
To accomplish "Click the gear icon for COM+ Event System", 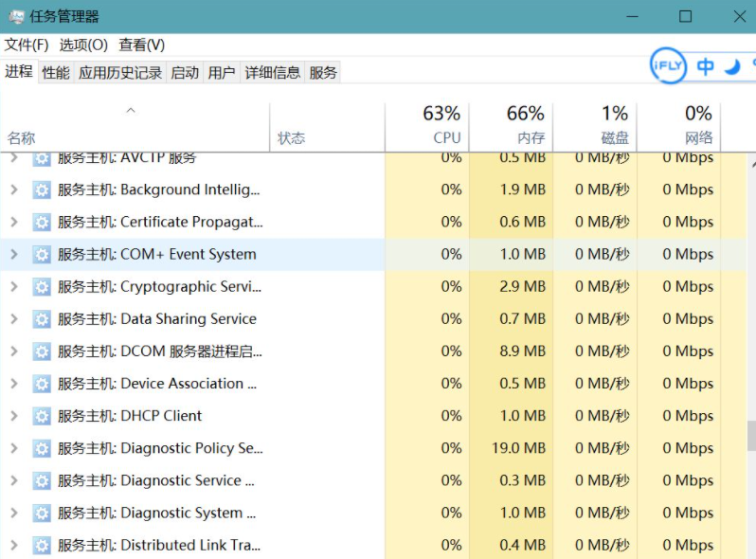I will (42, 255).
